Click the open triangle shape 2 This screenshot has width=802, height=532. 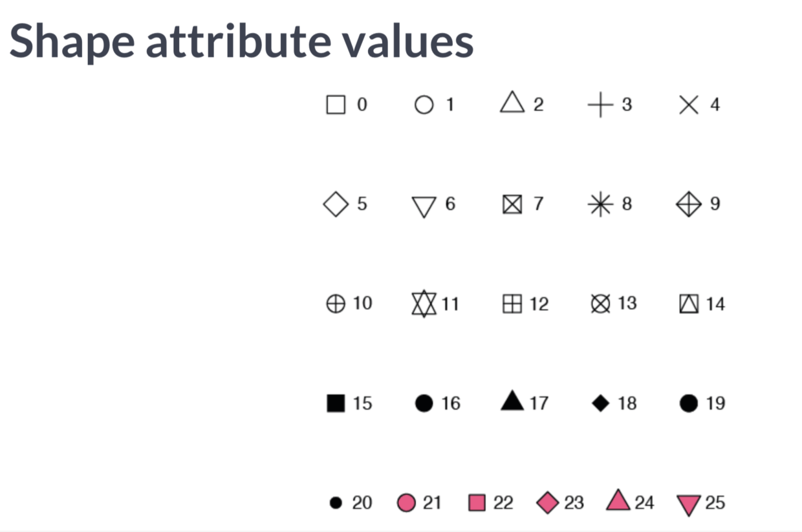tap(512, 102)
